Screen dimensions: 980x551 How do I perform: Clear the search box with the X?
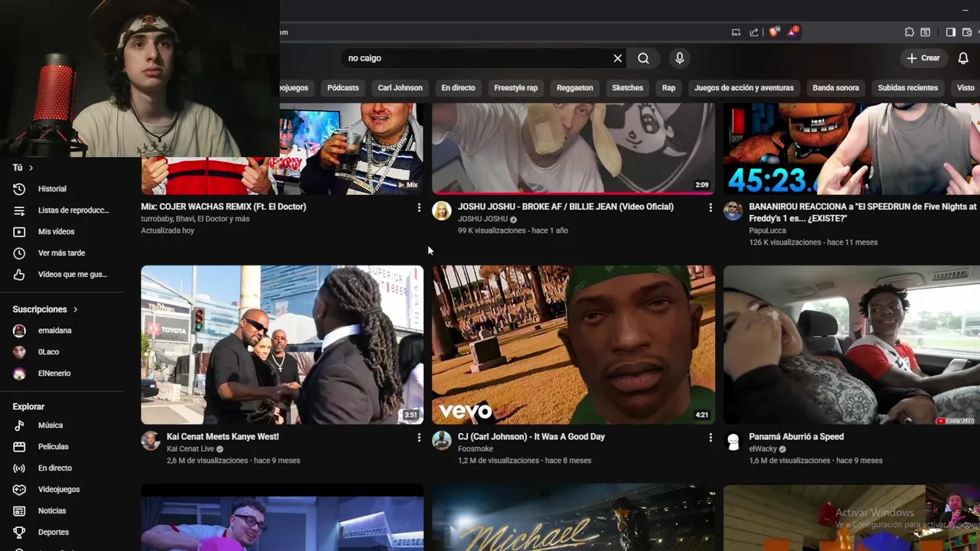tap(618, 58)
